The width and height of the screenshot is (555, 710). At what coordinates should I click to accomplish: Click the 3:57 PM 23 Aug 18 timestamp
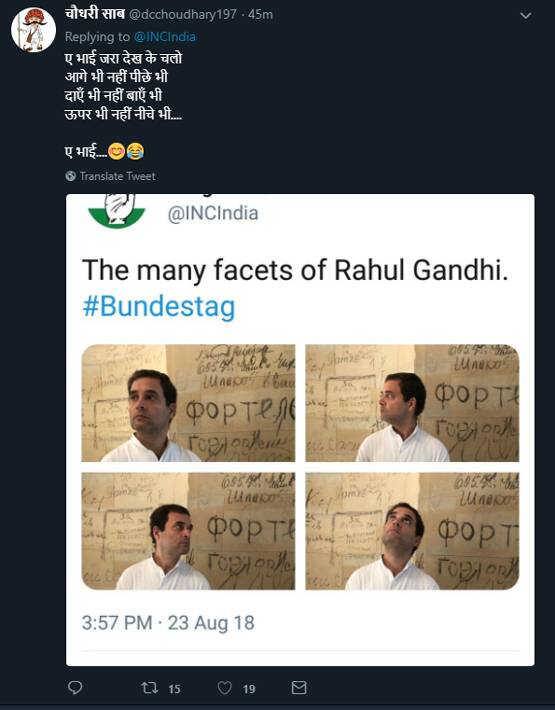click(168, 623)
